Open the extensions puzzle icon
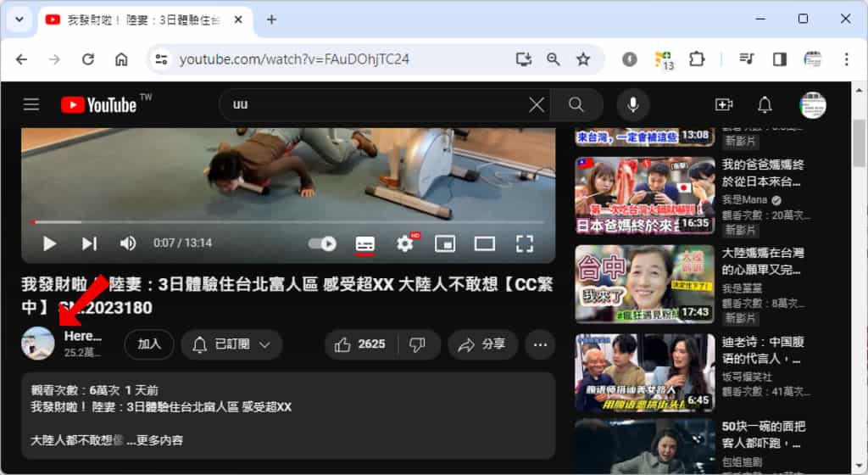The height and width of the screenshot is (475, 868). tap(697, 59)
